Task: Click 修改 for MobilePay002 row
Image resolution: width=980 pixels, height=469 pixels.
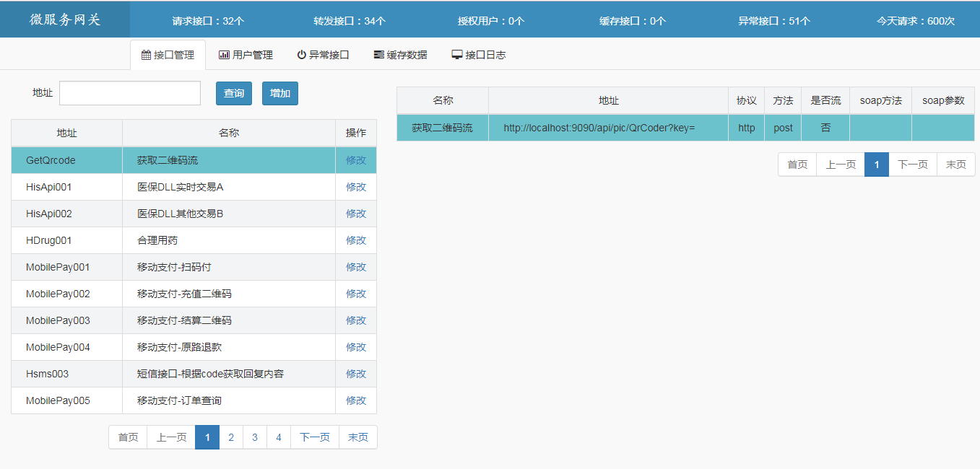Action: (x=356, y=294)
